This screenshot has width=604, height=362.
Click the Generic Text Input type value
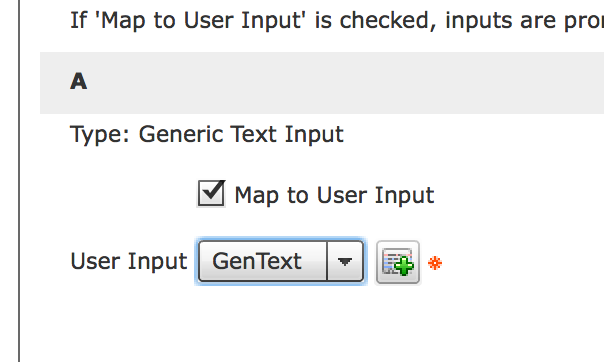pos(241,134)
